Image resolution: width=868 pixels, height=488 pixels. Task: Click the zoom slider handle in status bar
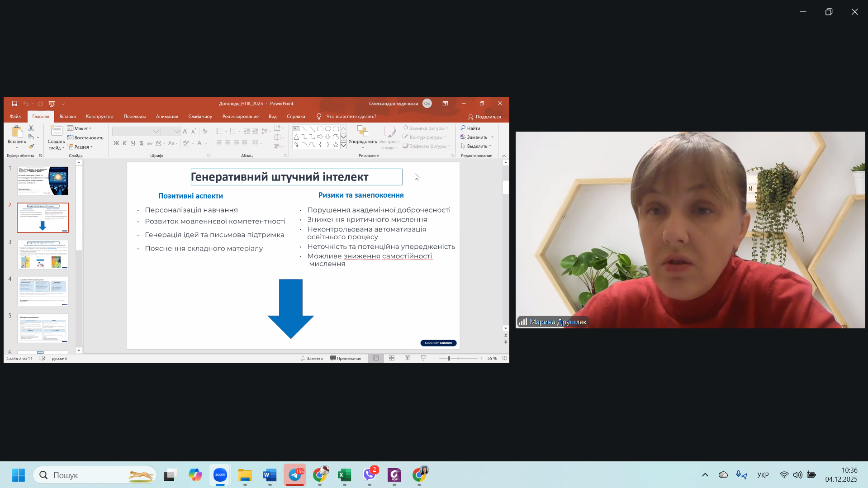point(449,358)
